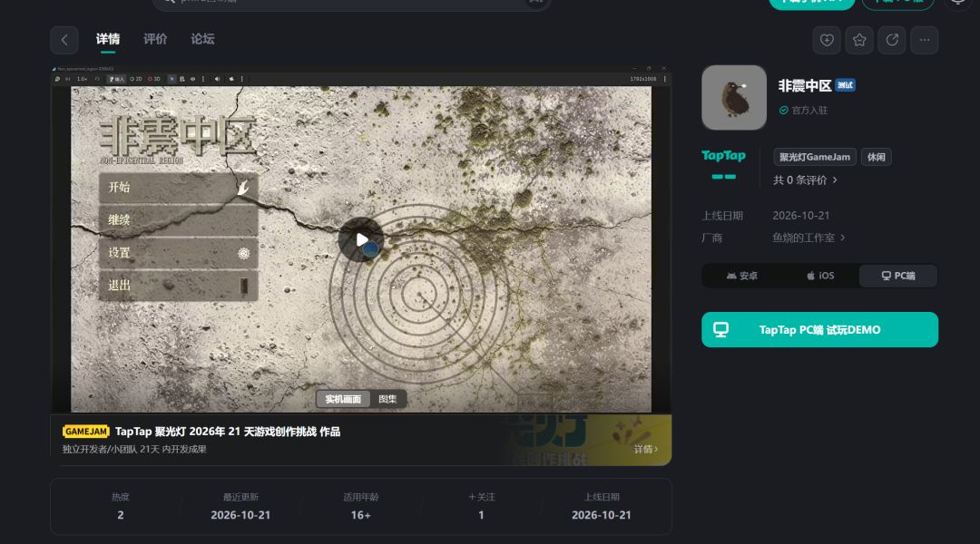Go back with the left arrow button
The image size is (980, 544).
(x=64, y=40)
